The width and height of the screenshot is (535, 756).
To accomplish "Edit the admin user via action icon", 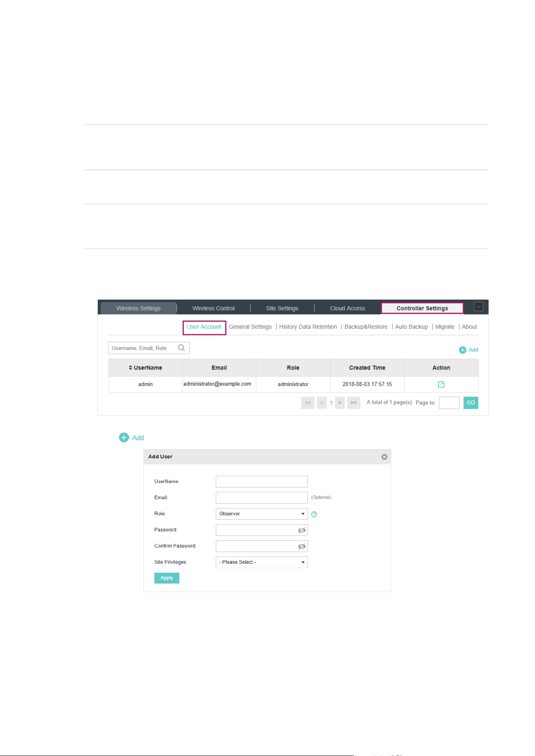I will coord(441,384).
